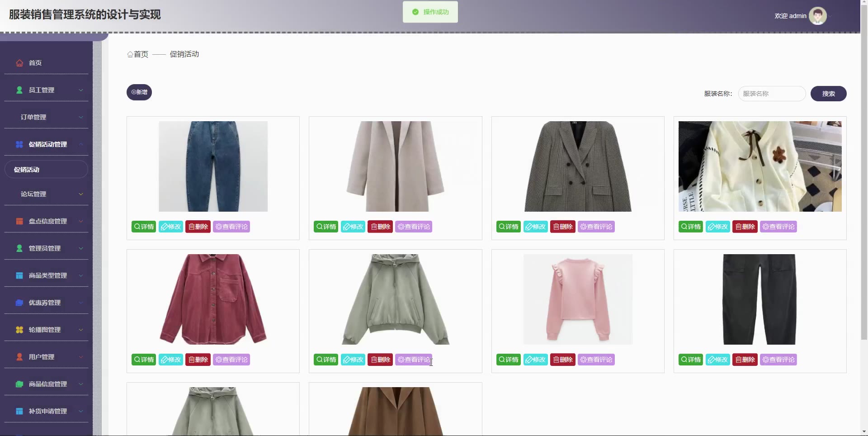This screenshot has height=436, width=868.
Task: Focus the 服装名称 search field
Action: [x=772, y=94]
